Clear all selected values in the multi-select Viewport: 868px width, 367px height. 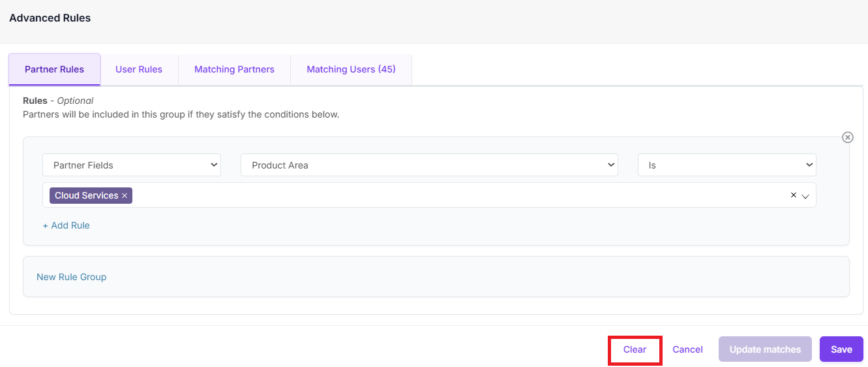(x=793, y=195)
